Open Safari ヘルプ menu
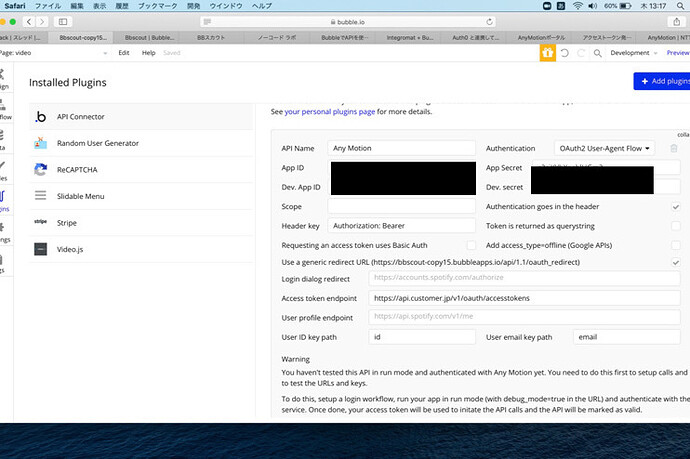The image size is (690, 459). pyautogui.click(x=261, y=6)
